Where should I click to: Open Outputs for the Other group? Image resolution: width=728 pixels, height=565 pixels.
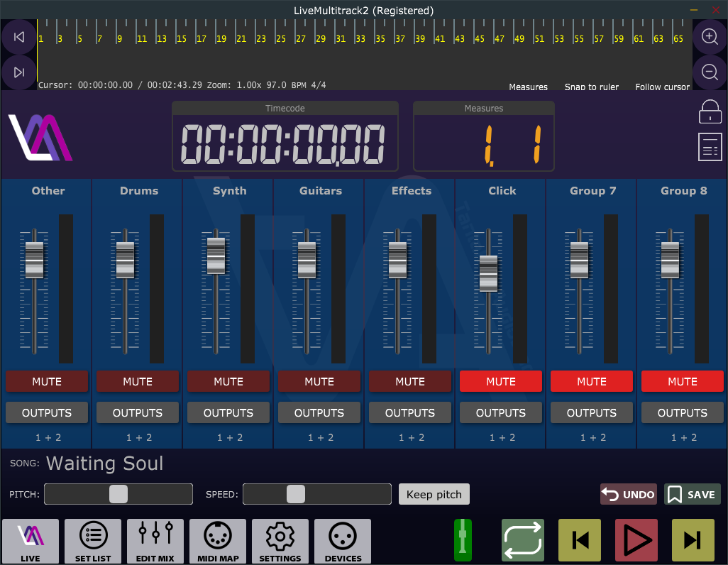47,412
